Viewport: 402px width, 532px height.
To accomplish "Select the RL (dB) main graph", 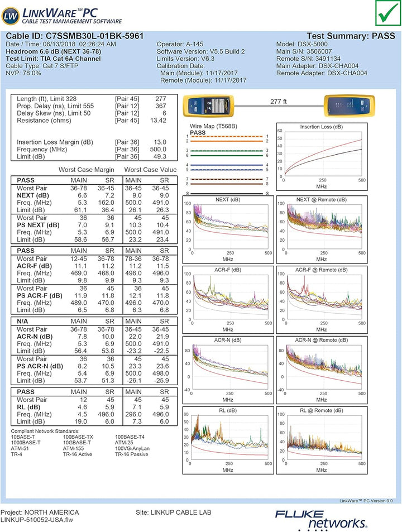I will 228,438.
